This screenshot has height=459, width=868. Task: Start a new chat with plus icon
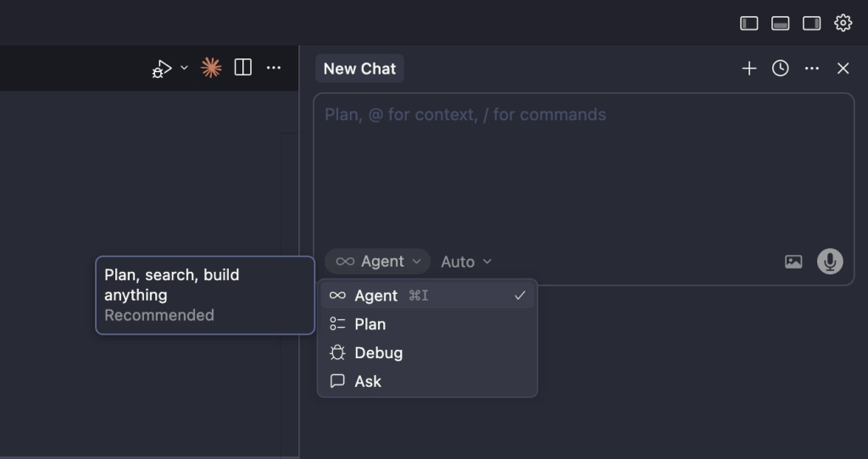(x=749, y=69)
